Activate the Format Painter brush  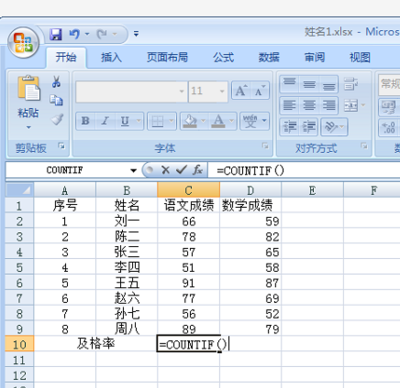coord(57,119)
